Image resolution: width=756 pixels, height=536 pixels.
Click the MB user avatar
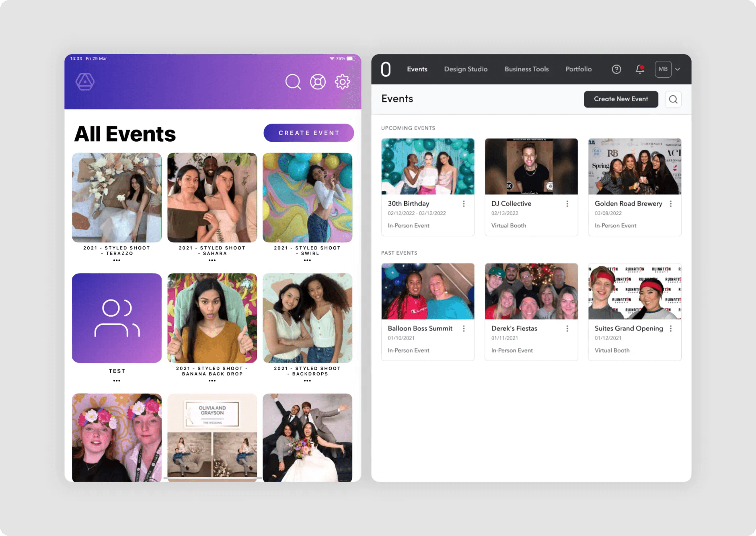tap(663, 69)
